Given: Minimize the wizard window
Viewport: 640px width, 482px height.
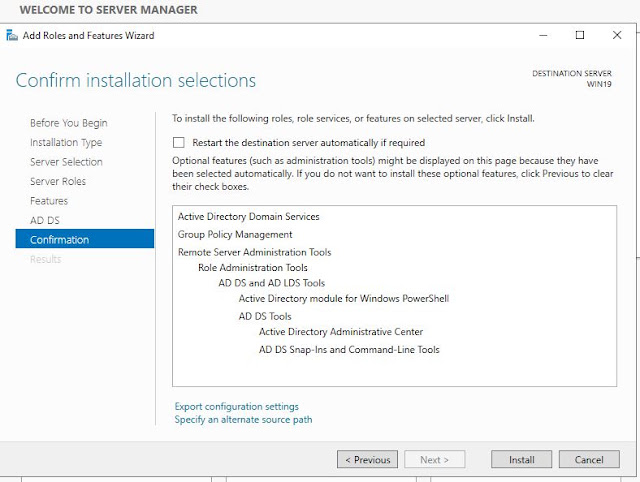Looking at the screenshot, I should [543, 36].
